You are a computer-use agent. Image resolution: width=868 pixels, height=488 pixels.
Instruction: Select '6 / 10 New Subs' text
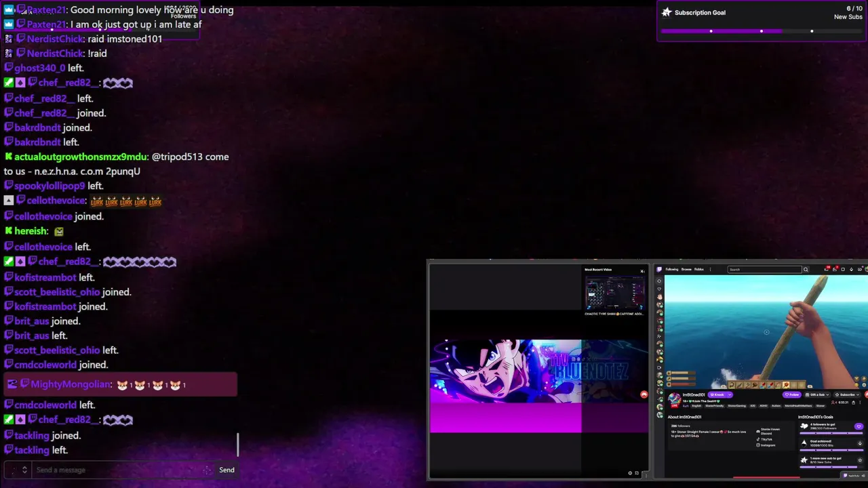pyautogui.click(x=848, y=12)
